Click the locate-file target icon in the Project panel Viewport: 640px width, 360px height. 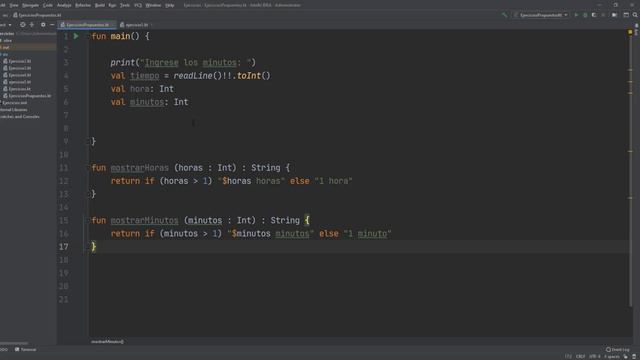click(x=22, y=25)
